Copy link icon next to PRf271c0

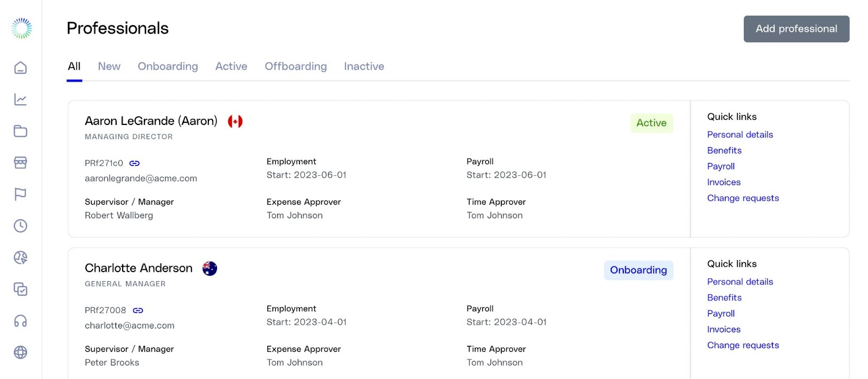135,163
